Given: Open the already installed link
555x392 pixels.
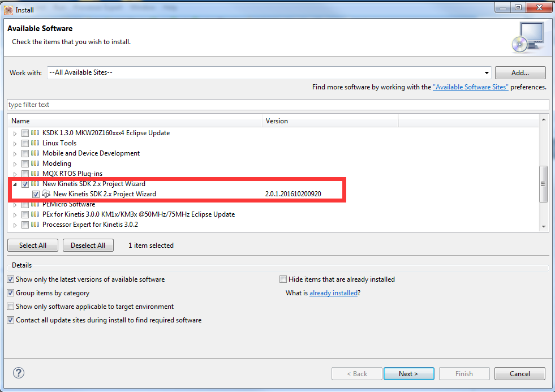Looking at the screenshot, I should pos(333,293).
